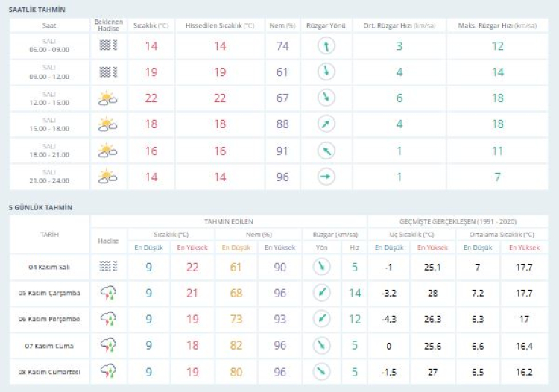Viewport: 559px width, 392px height.
Task: Click the fog icon for 04 Kasım Salı
Action: (x=108, y=267)
